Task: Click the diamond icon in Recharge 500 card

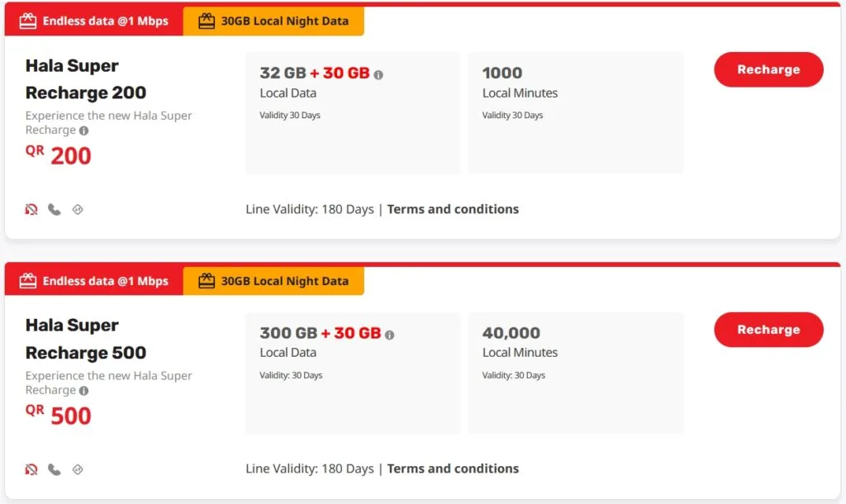Action: tap(78, 470)
